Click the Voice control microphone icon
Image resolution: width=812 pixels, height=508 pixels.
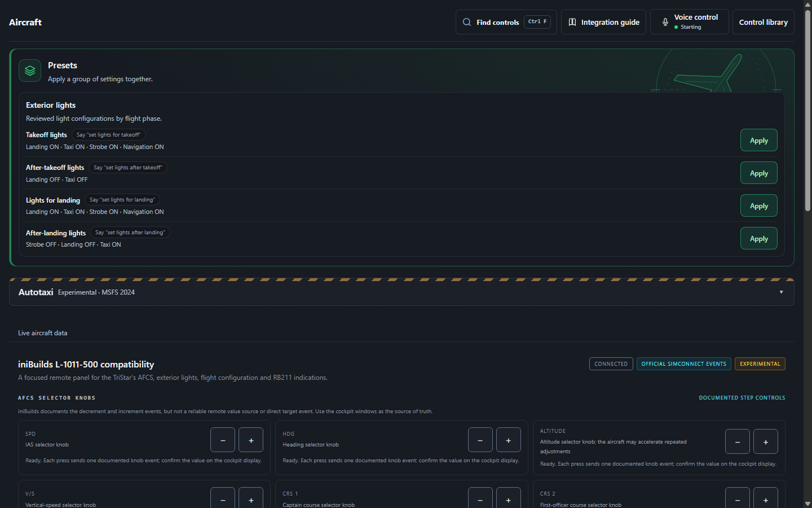tap(665, 22)
